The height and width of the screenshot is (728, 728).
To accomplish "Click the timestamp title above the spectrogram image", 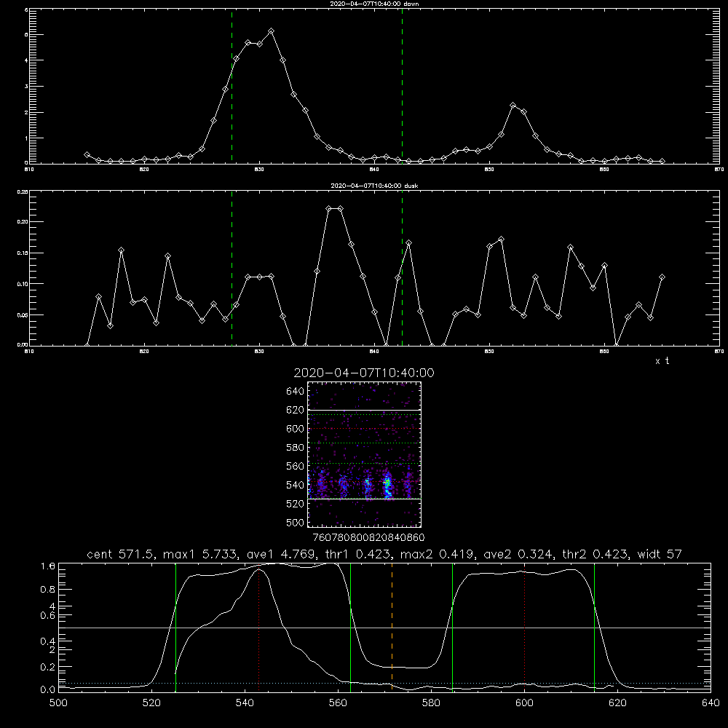I will point(364,373).
